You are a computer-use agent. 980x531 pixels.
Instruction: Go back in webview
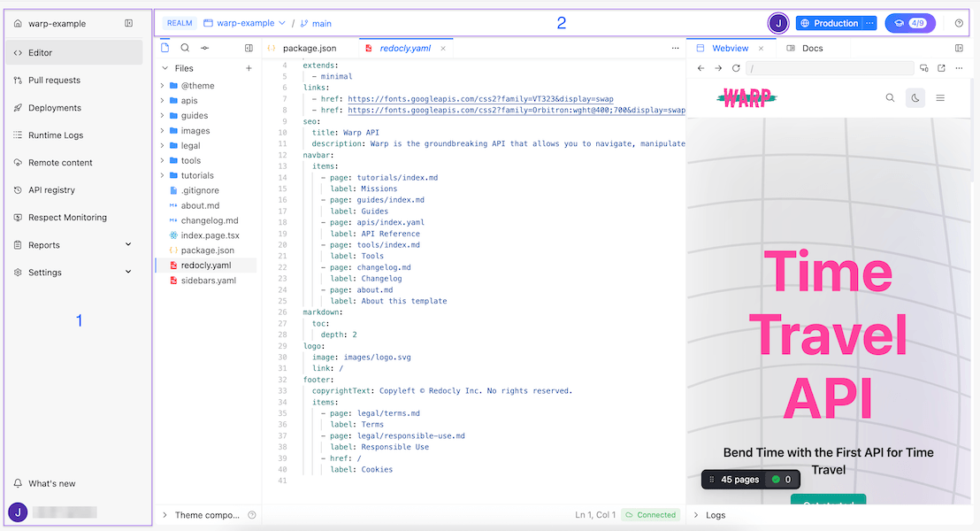point(701,68)
